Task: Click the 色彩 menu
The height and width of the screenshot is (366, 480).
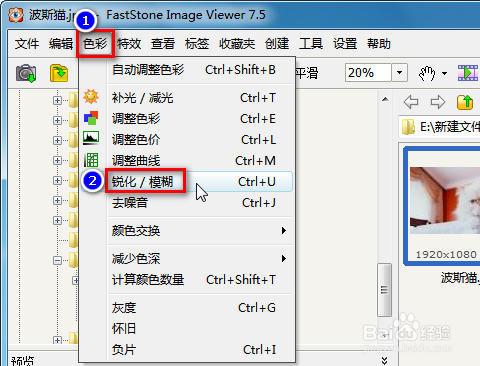Action: (x=95, y=44)
